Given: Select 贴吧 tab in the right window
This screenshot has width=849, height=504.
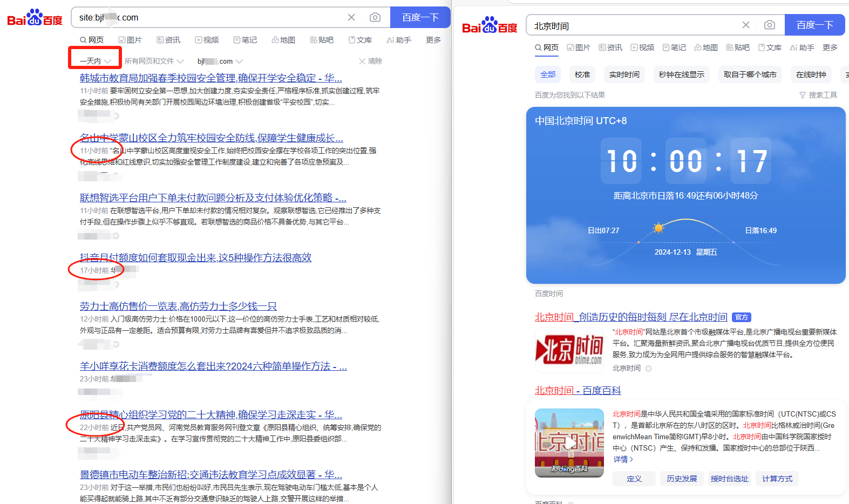Looking at the screenshot, I should [x=738, y=47].
